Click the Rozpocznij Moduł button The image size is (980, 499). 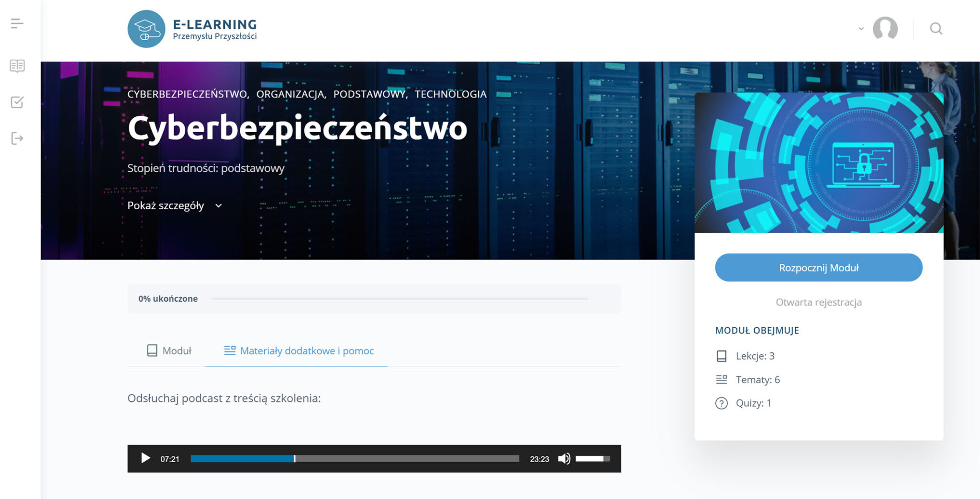pos(818,268)
